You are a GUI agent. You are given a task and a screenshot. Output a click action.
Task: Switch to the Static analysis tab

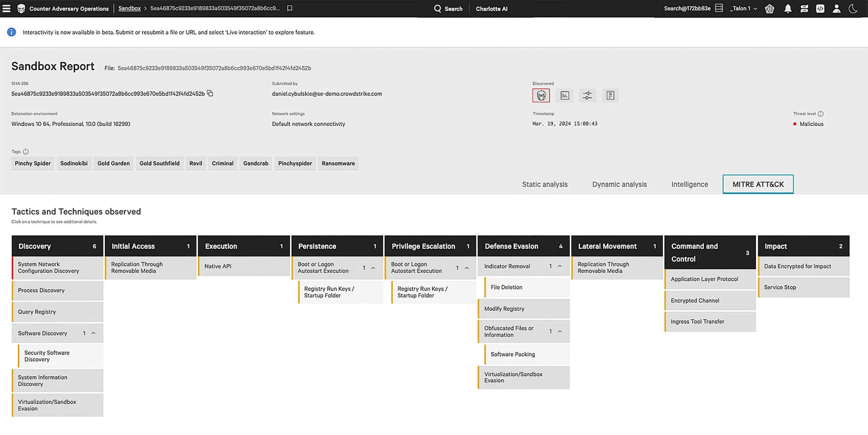tap(545, 184)
